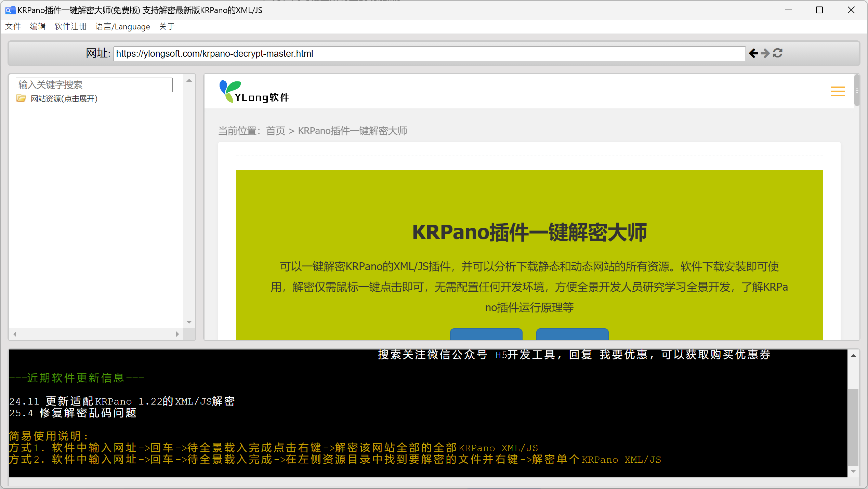This screenshot has height=489, width=868.
Task: Click the YLong软件 logo
Action: point(254,92)
